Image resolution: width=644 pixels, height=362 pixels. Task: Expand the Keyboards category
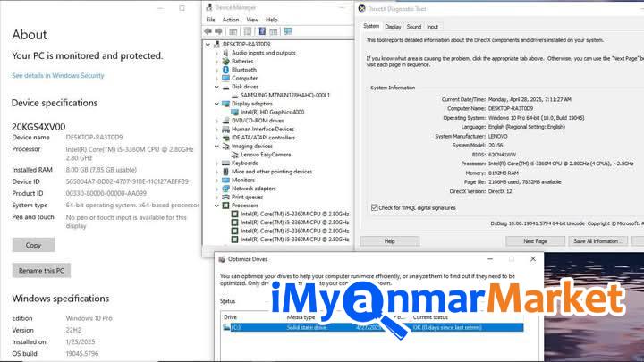[216, 164]
